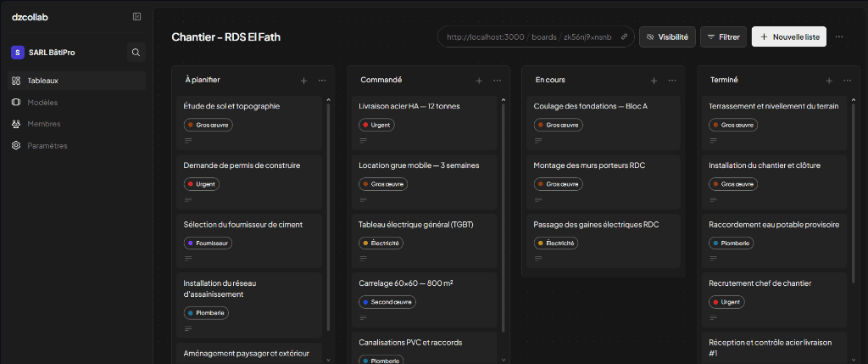This screenshot has height=364, width=868.
Task: Open card Réception et contrôle acier livraison
Action: point(775,348)
